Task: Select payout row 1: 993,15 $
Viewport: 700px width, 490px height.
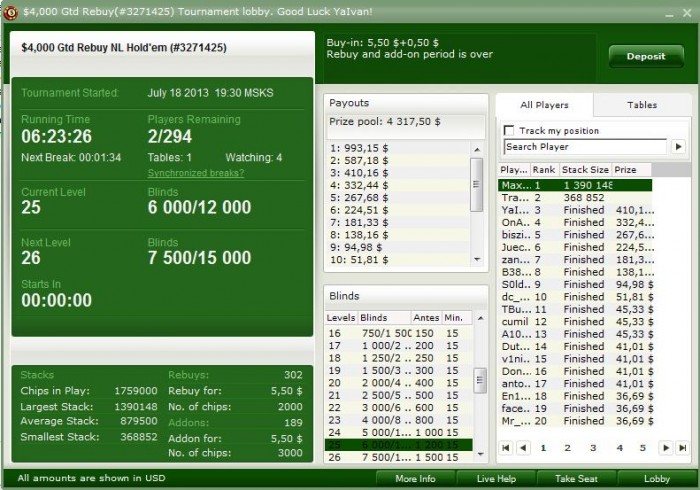Action: (398, 148)
